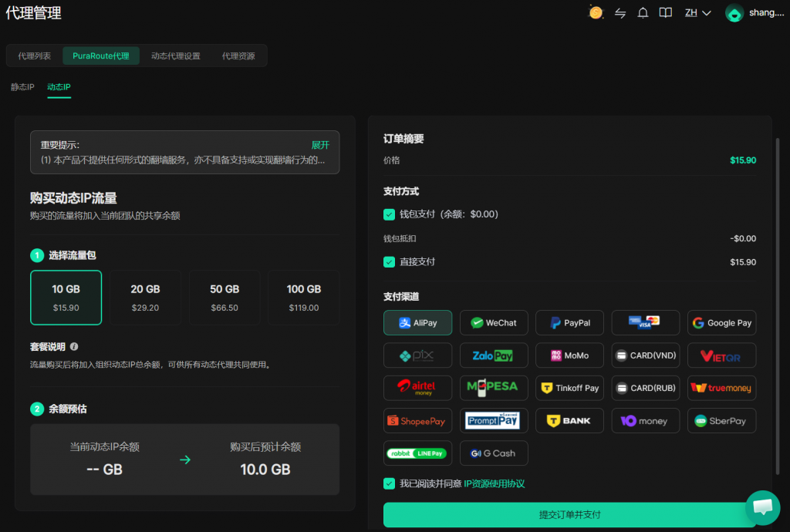The image size is (790, 532).
Task: Open the IP资源使用协议 link
Action: (x=495, y=483)
